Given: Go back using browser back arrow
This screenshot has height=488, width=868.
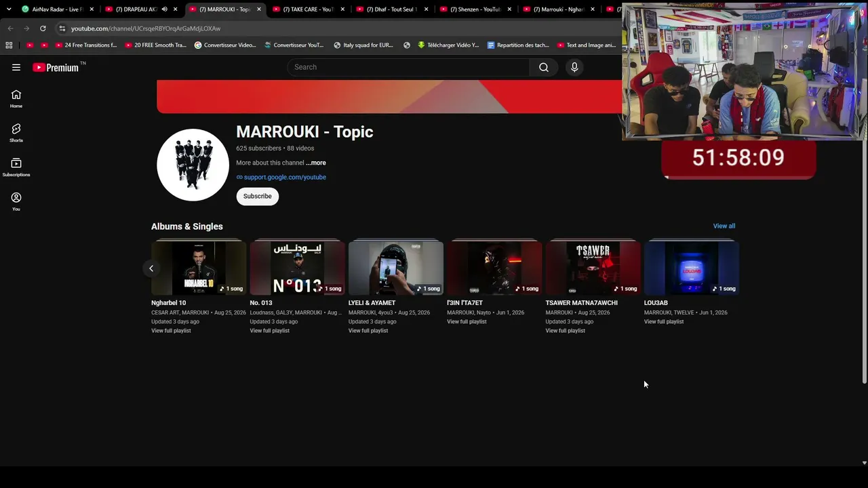Looking at the screenshot, I should point(10,28).
